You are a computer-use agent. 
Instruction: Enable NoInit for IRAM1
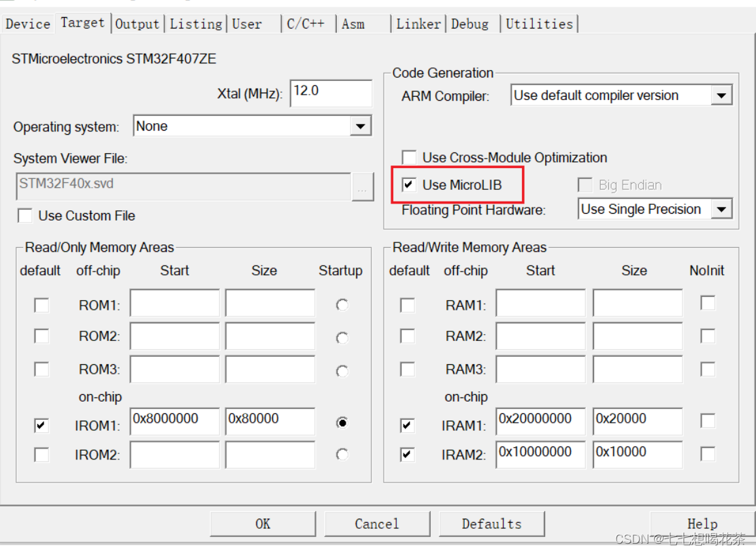point(708,421)
